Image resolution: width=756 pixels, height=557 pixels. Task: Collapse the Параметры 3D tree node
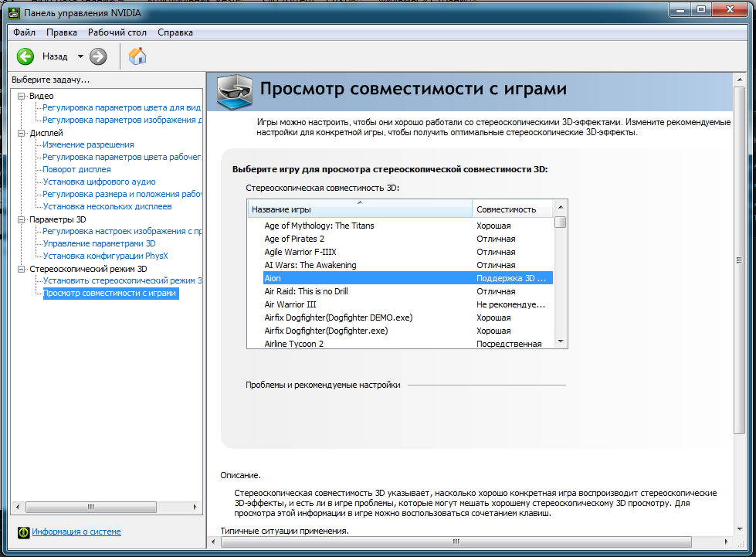coord(21,219)
